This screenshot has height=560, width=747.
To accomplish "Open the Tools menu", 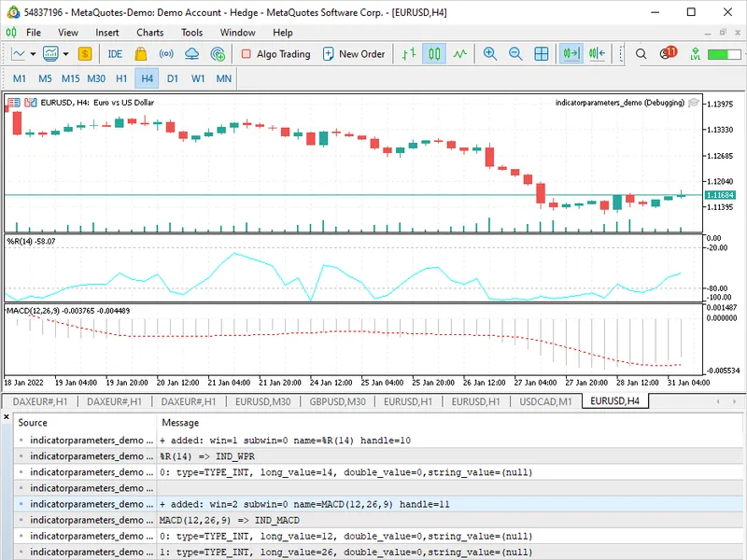I will 192,33.
